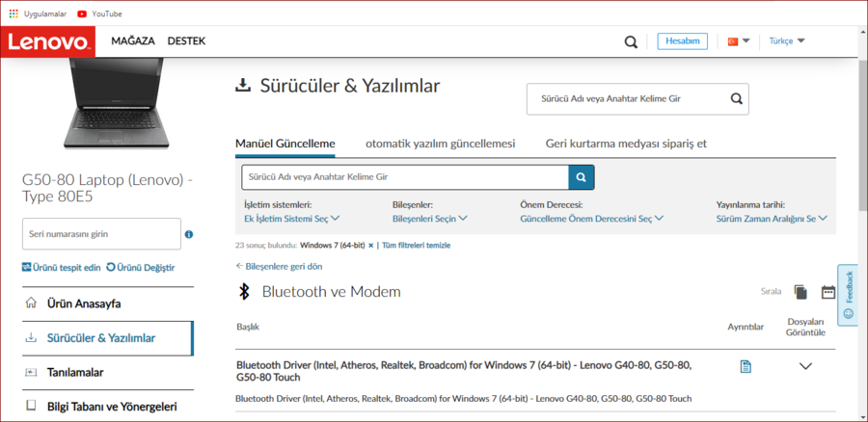Click the Bluetooth Driver bold title

(x=464, y=371)
